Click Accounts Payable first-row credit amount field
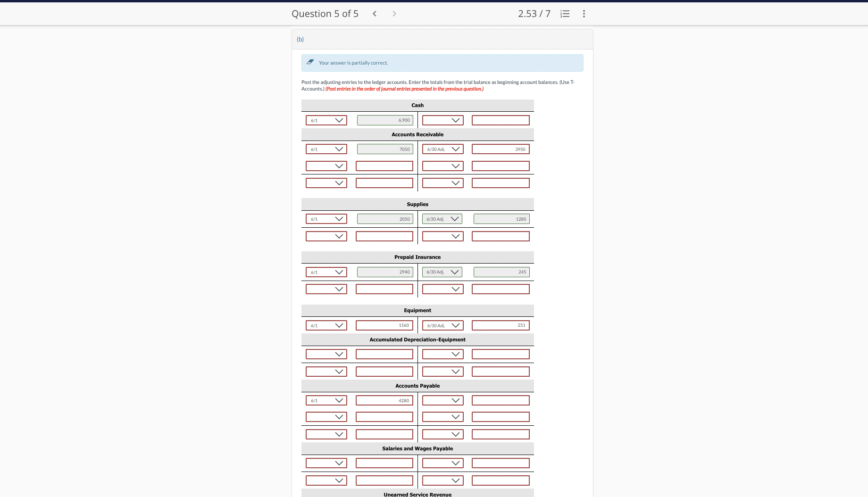 501,400
